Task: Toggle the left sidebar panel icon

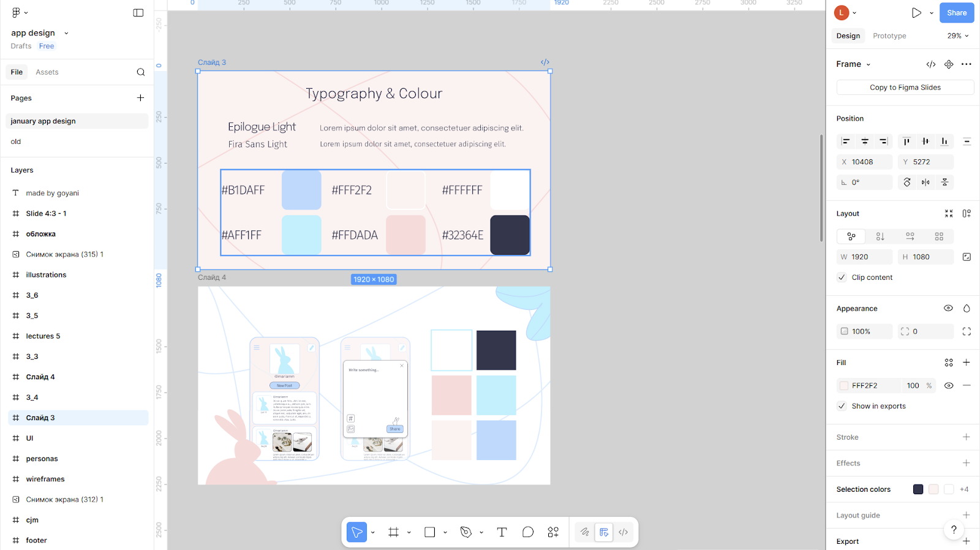Action: pos(138,13)
